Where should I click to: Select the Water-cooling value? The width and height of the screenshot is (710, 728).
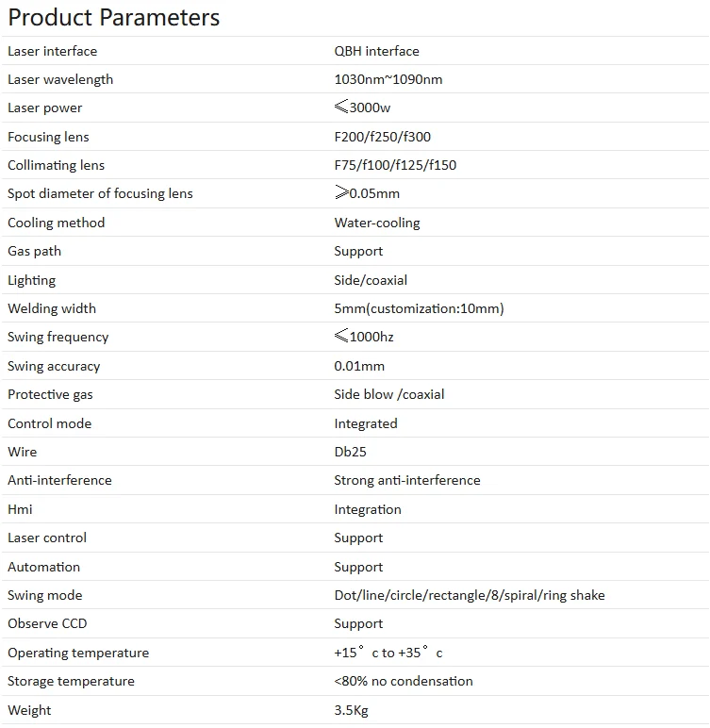pyautogui.click(x=376, y=223)
